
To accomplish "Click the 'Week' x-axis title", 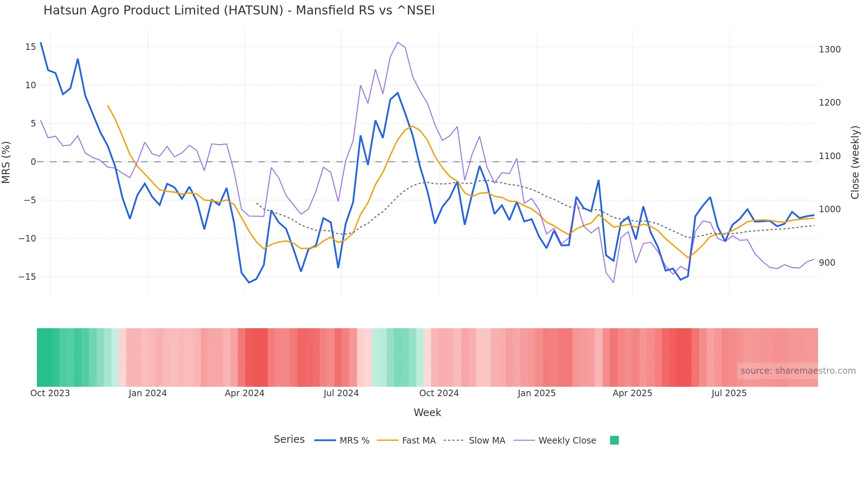I will (x=427, y=413).
